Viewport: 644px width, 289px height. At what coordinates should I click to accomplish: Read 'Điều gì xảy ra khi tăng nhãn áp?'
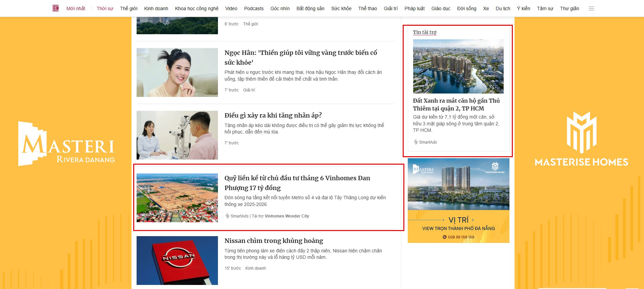tap(273, 115)
